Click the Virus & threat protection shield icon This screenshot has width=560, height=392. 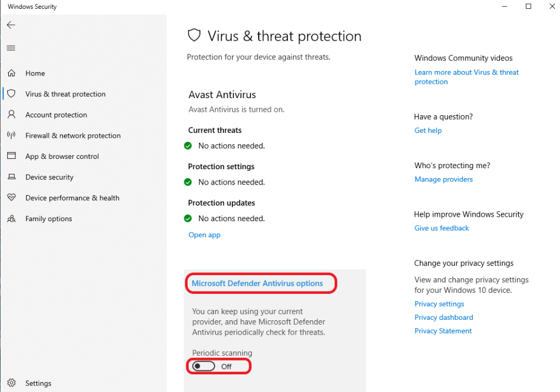11,94
